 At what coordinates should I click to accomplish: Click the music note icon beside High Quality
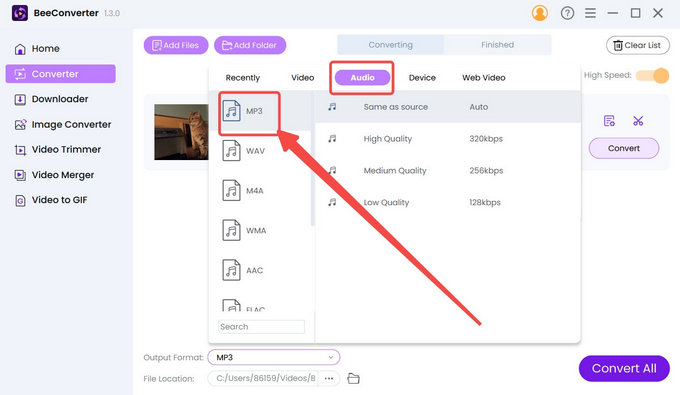pyautogui.click(x=332, y=139)
